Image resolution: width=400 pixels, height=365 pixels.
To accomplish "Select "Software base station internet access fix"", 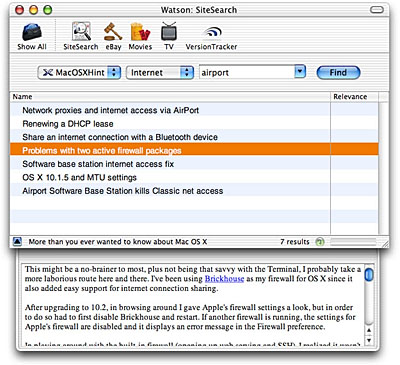I will point(194,164).
